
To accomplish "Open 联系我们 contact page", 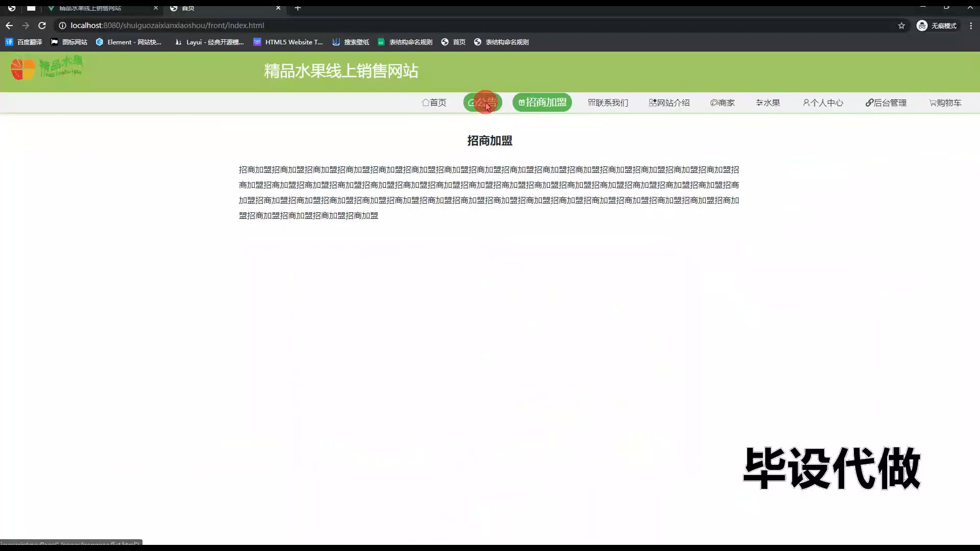I will (x=608, y=103).
